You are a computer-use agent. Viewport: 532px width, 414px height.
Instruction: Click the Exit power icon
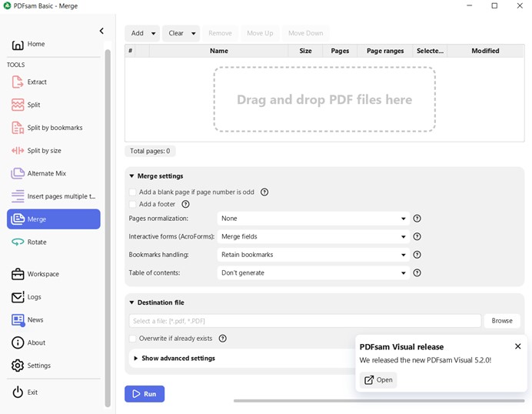tap(18, 392)
